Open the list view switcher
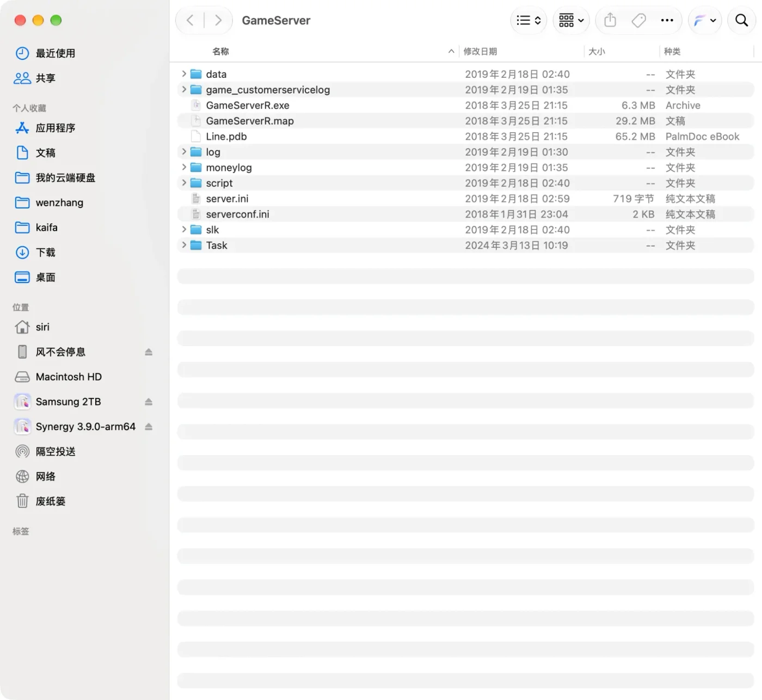Viewport: 762px width, 700px height. [x=529, y=21]
